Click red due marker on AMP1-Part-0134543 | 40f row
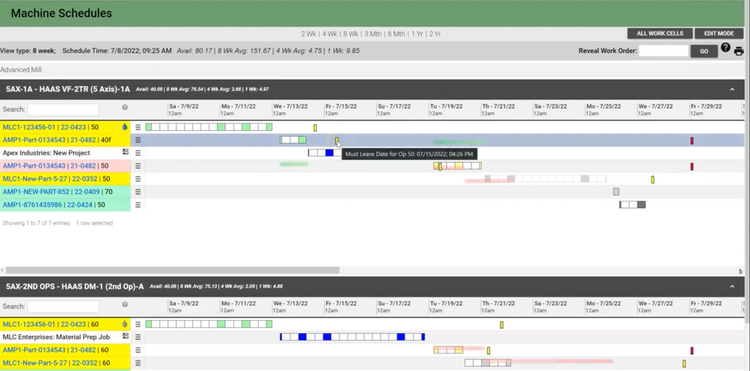The height and width of the screenshot is (371, 750). click(x=692, y=141)
